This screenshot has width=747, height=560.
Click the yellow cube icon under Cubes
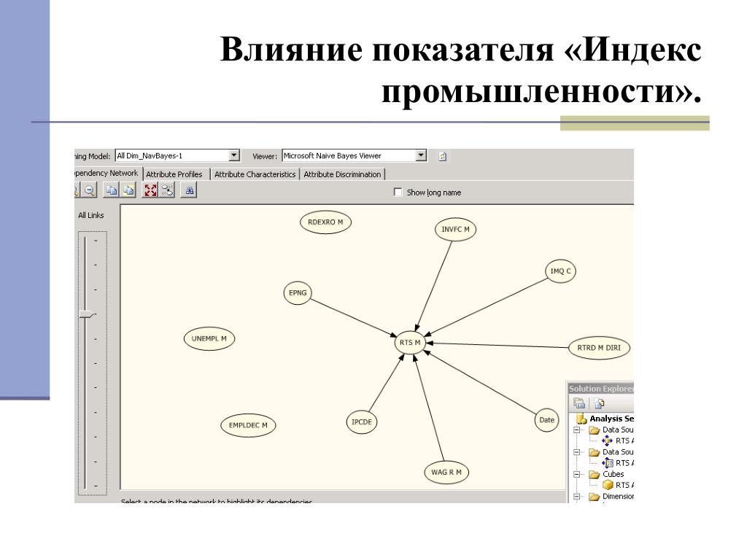point(608,485)
